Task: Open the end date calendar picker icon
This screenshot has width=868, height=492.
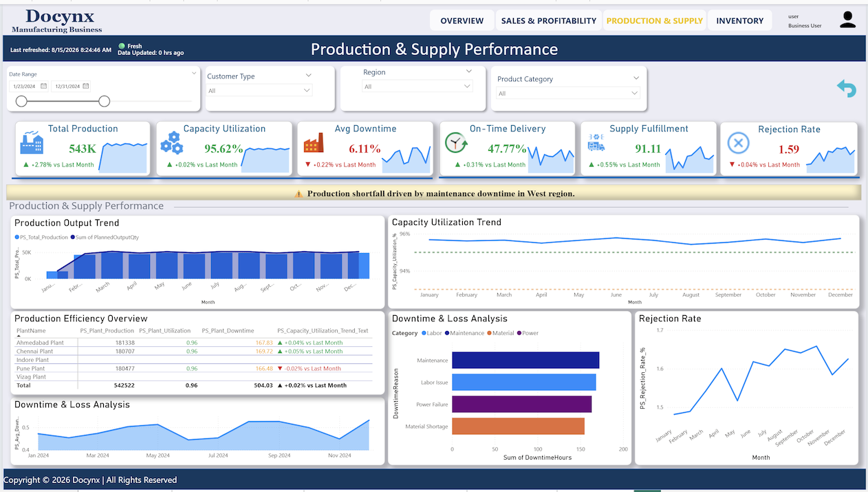Action: click(86, 86)
